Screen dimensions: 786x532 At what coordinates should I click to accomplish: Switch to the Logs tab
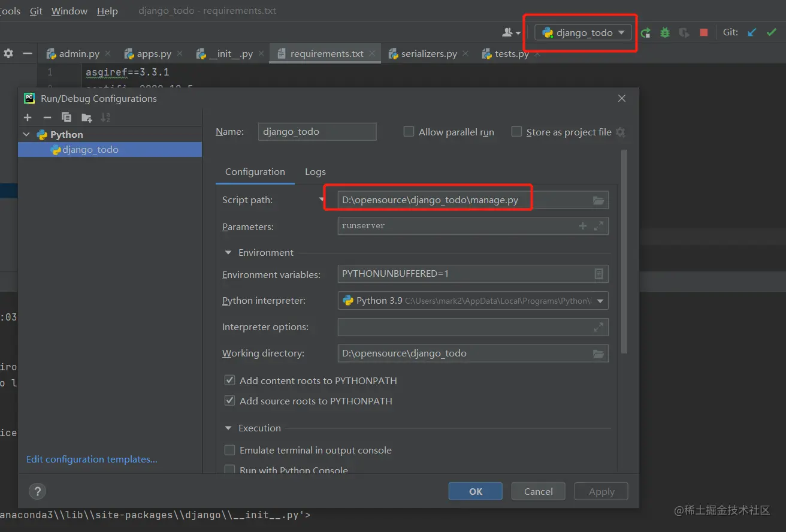pyautogui.click(x=315, y=172)
